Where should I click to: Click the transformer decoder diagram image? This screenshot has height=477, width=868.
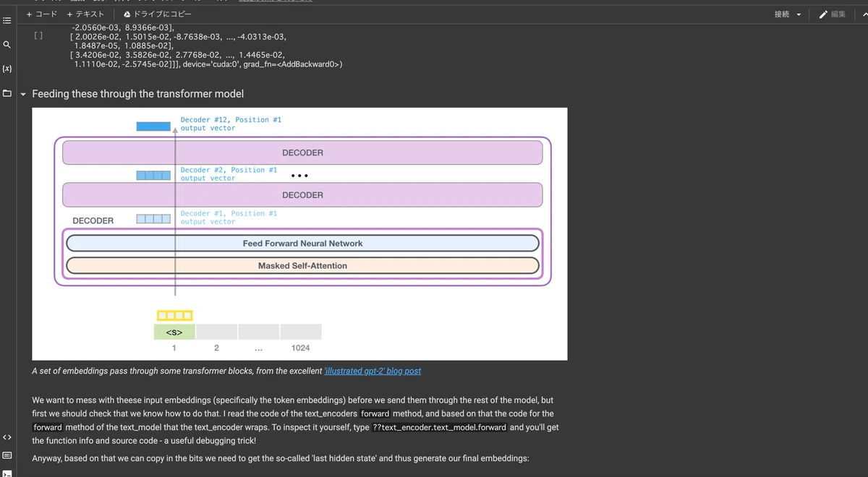299,233
